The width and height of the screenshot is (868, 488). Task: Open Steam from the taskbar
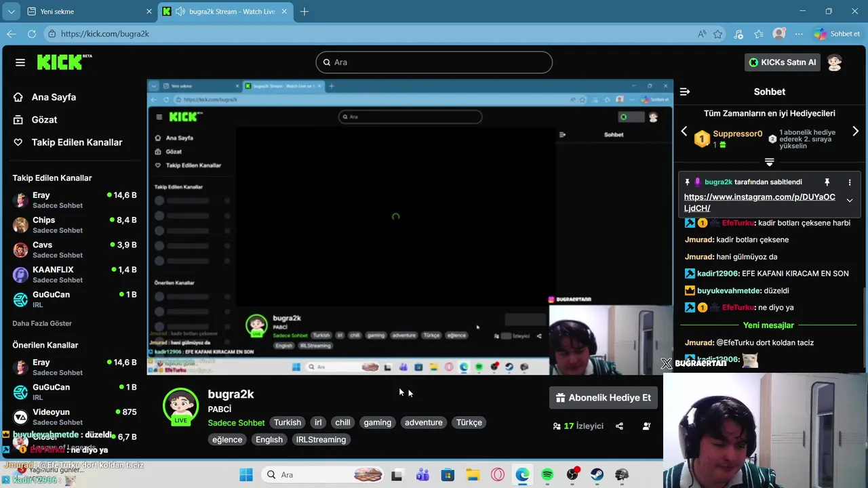coord(597,474)
